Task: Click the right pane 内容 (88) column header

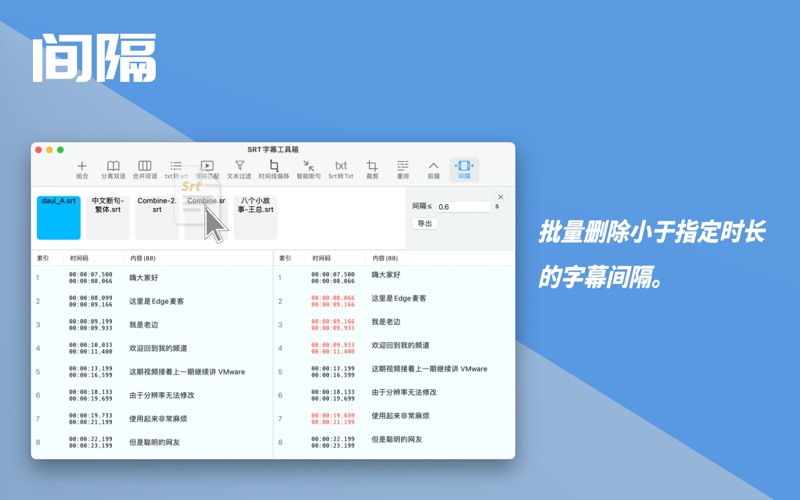Action: click(x=385, y=258)
